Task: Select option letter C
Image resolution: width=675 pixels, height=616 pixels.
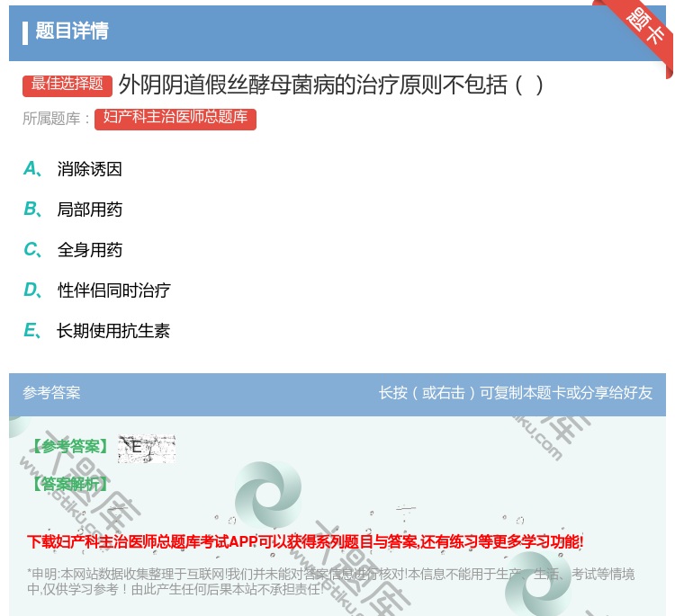Action: (31, 249)
